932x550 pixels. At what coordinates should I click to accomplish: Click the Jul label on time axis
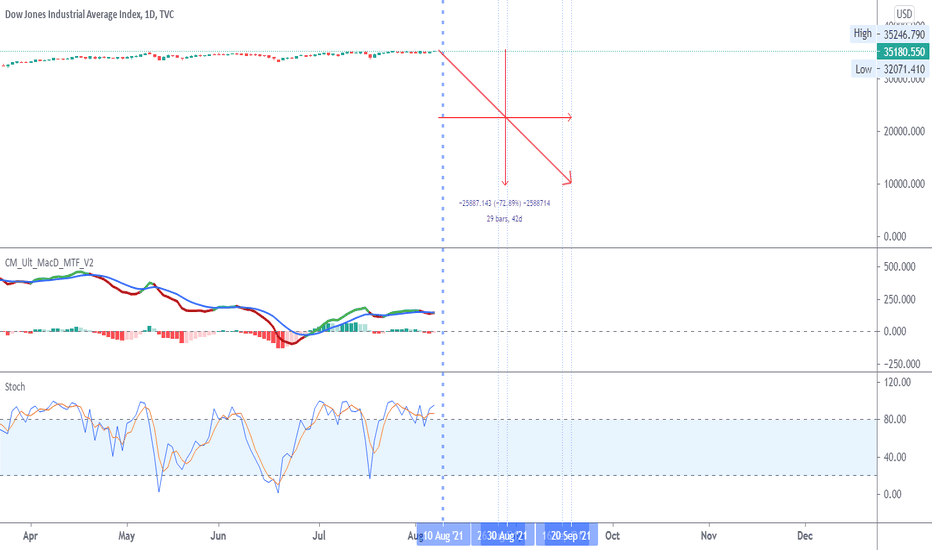(x=319, y=536)
